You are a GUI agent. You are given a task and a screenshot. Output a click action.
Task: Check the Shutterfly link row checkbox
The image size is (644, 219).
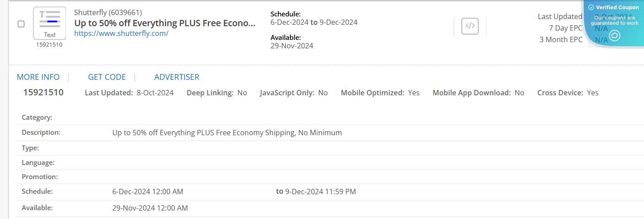click(21, 24)
